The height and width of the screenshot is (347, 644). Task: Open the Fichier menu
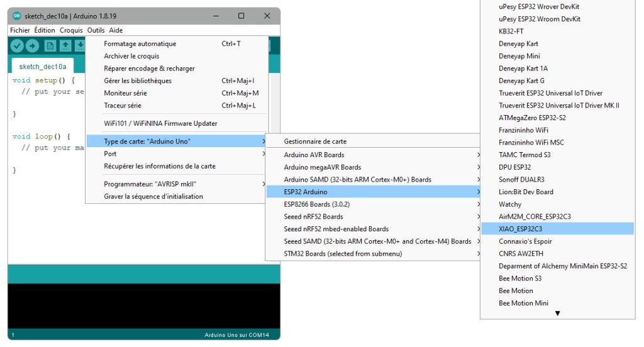[x=19, y=30]
